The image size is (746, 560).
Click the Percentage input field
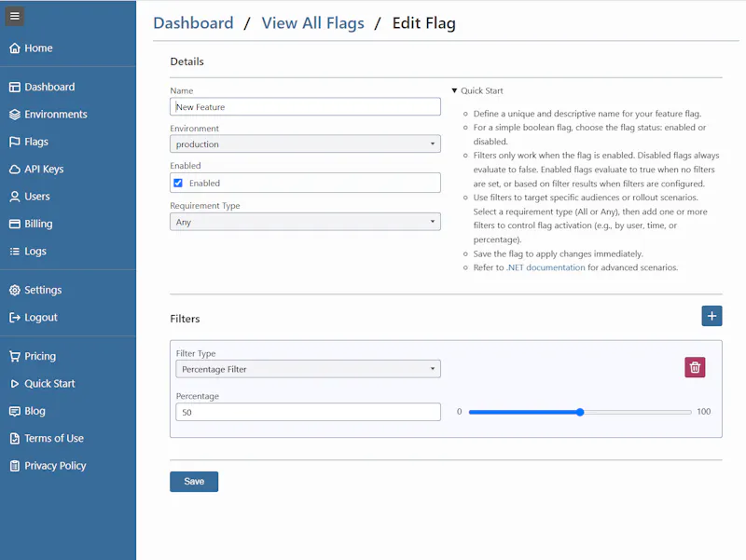coord(308,412)
